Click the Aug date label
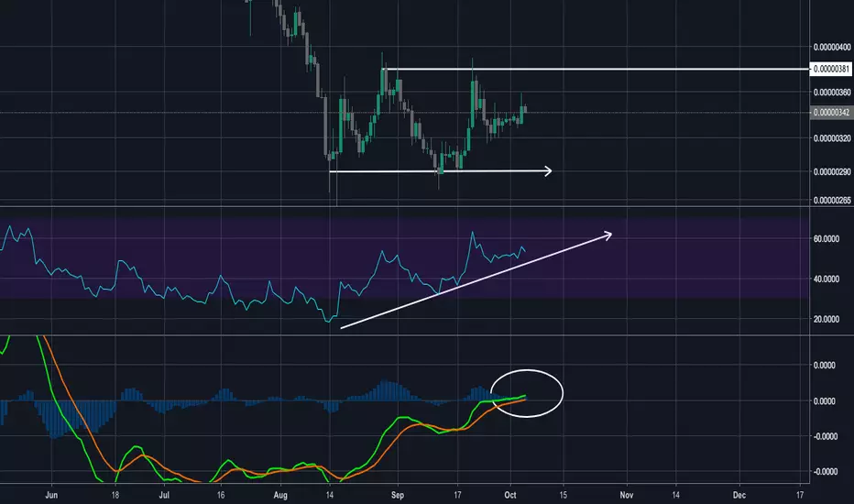The height and width of the screenshot is (504, 854). point(280,495)
